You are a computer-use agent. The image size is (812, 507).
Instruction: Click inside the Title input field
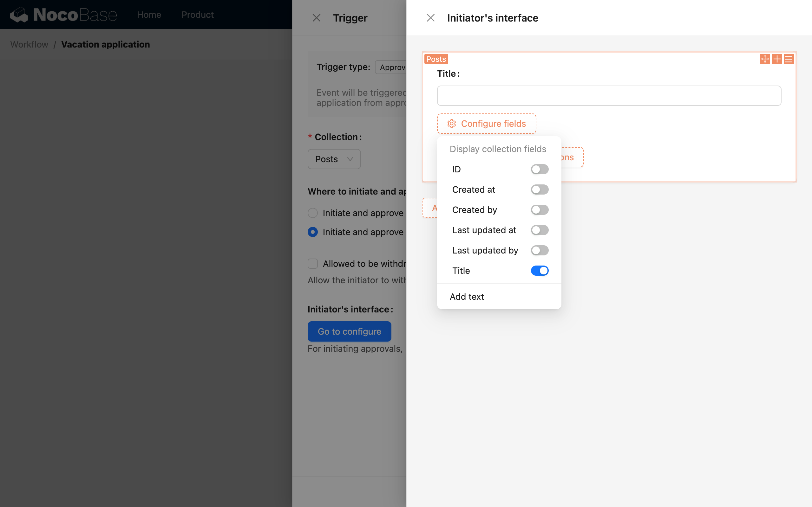pyautogui.click(x=609, y=96)
